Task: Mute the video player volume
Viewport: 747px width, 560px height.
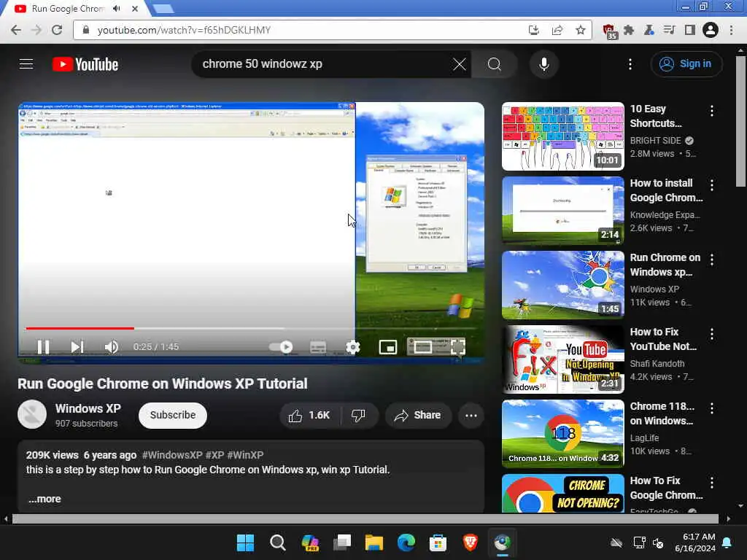Action: (111, 346)
